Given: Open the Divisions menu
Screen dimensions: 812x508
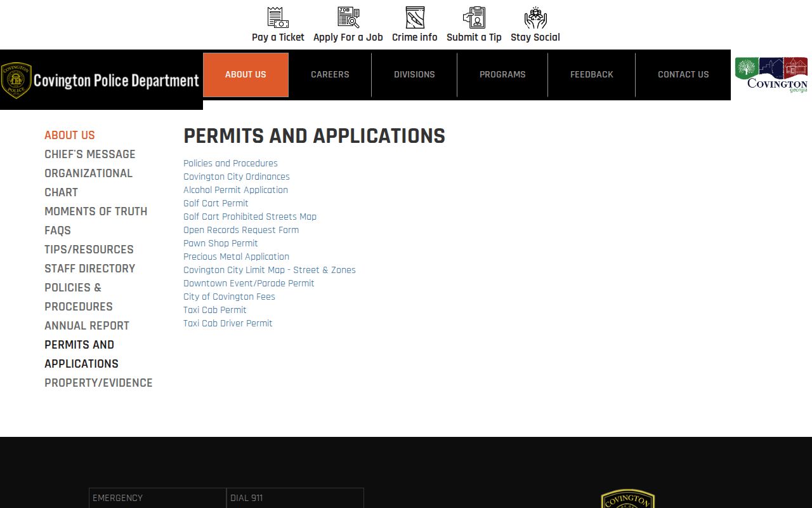Looking at the screenshot, I should [414, 75].
